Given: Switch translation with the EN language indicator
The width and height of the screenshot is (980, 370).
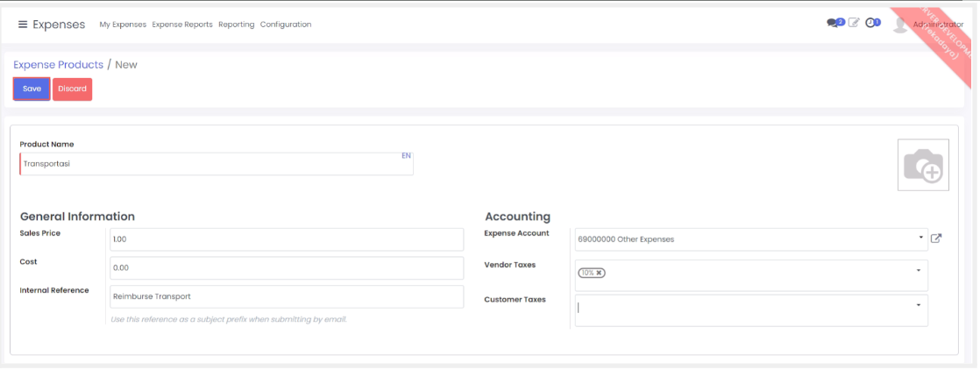Looking at the screenshot, I should tap(406, 156).
